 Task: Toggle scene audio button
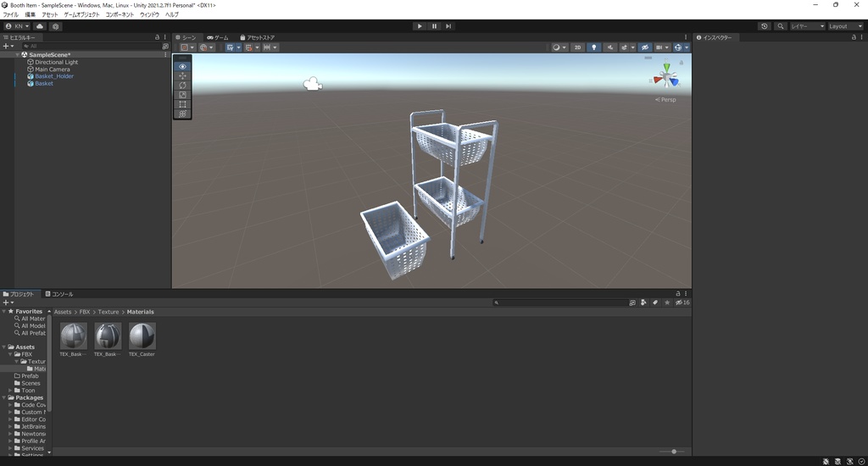tap(610, 47)
